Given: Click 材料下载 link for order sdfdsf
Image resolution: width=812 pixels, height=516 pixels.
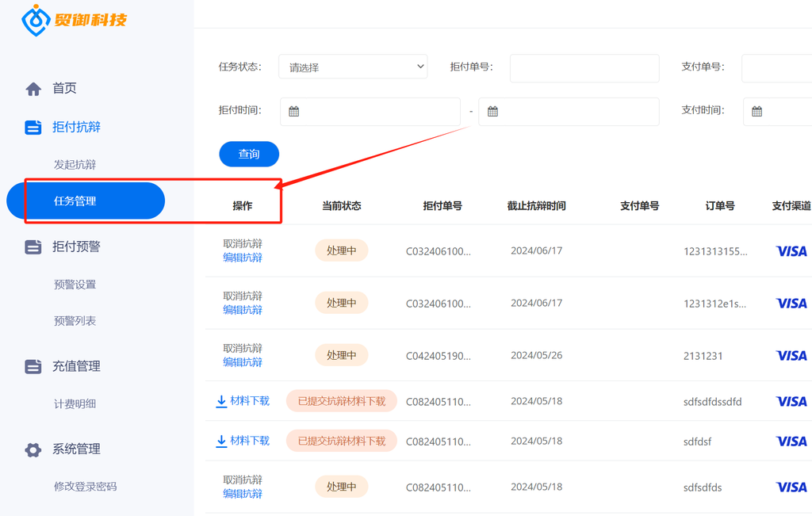Looking at the screenshot, I should [243, 441].
